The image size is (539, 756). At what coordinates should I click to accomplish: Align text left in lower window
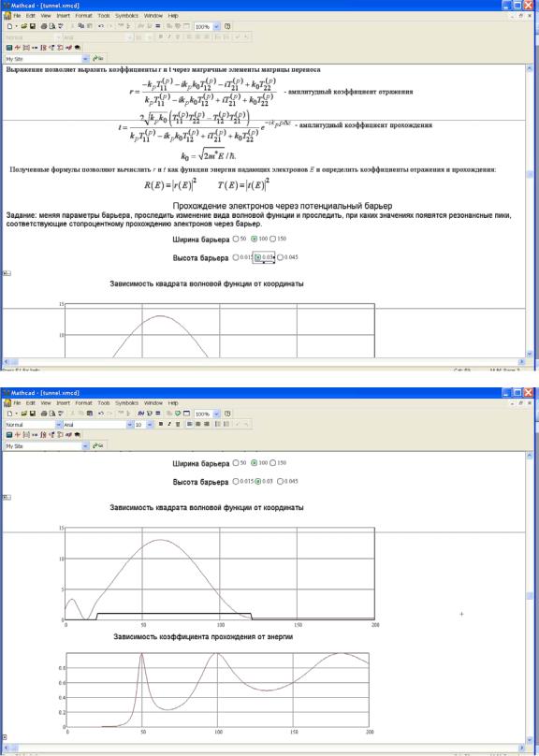(x=189, y=424)
